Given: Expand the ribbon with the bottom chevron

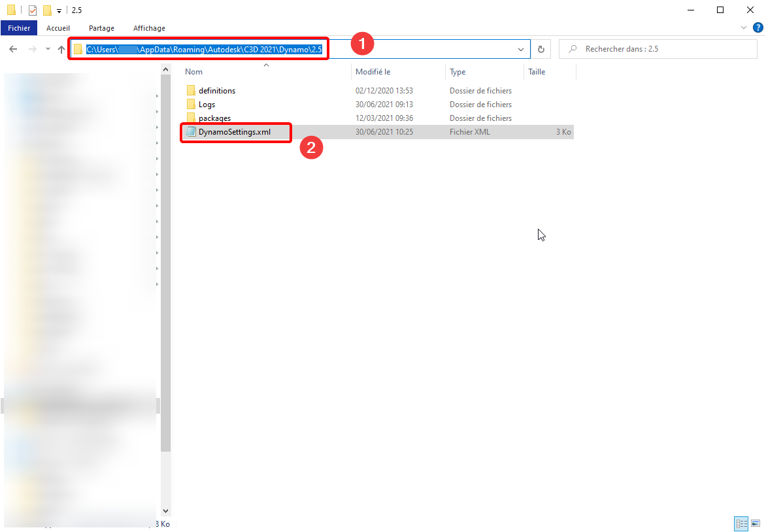Looking at the screenshot, I should [x=744, y=27].
